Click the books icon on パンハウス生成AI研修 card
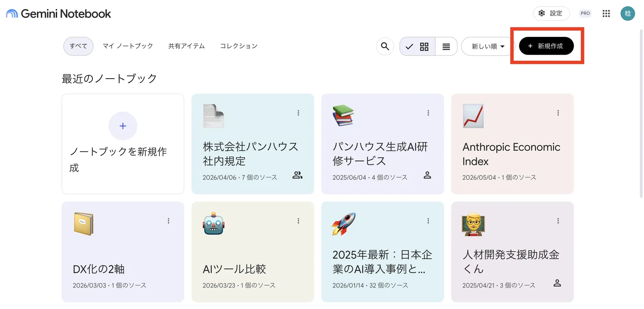 point(343,116)
